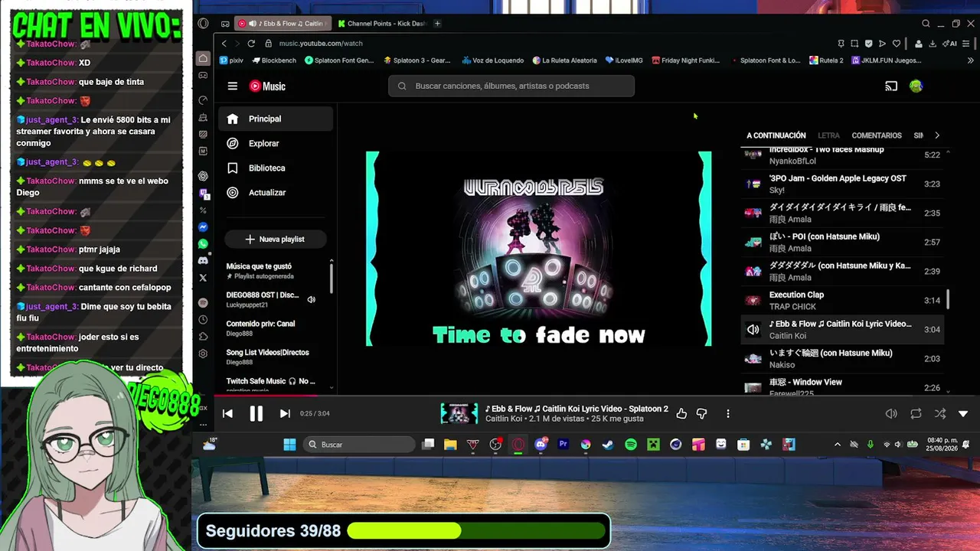Switch to the COMENTARIOS tab
This screenshot has width=980, height=551.
point(877,135)
